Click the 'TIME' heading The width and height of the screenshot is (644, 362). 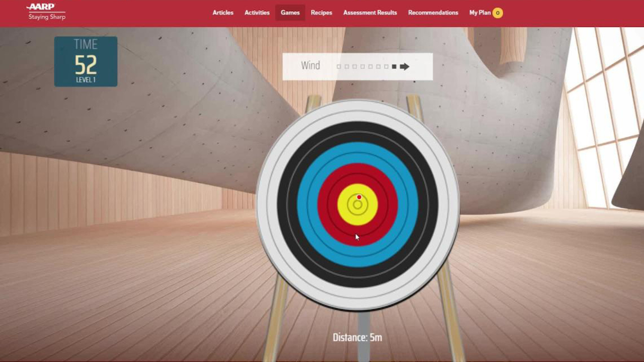point(86,44)
